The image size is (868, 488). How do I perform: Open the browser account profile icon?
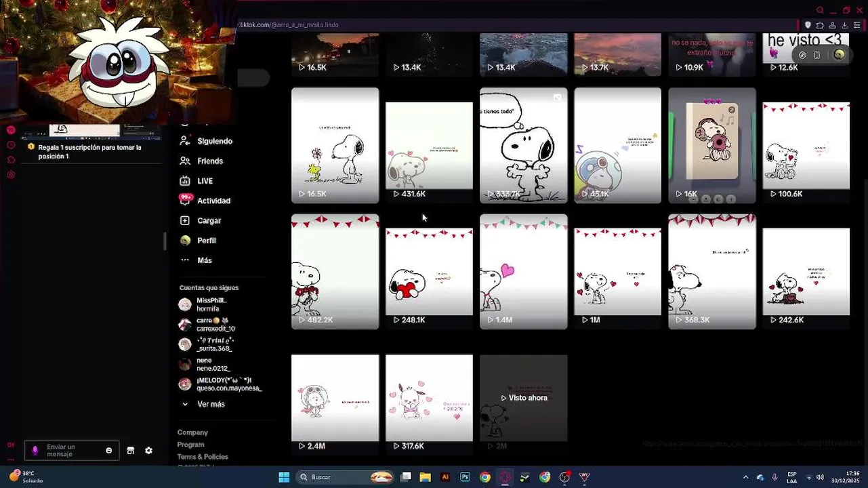(x=832, y=25)
